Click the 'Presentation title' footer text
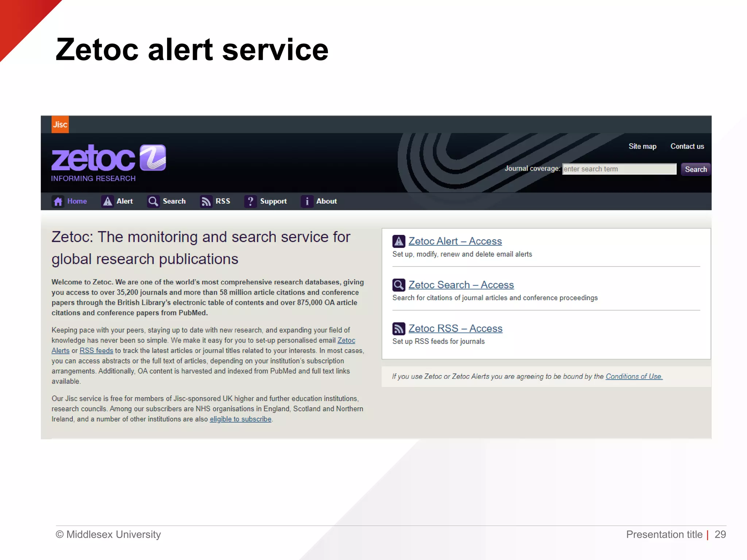This screenshot has height=560, width=747. (664, 534)
